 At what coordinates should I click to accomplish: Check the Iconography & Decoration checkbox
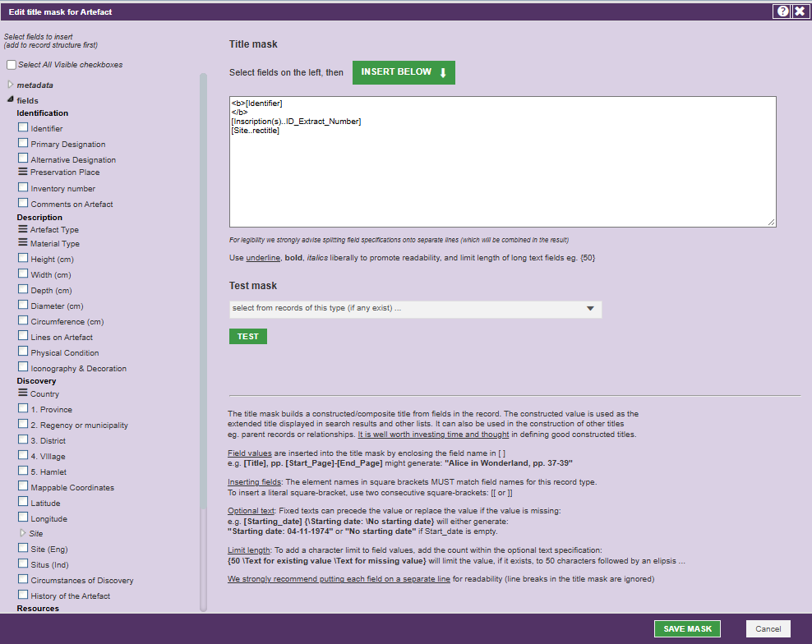(x=23, y=367)
